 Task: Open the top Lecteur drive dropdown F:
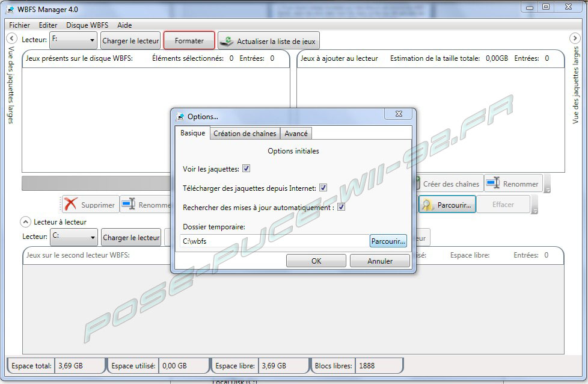point(73,40)
